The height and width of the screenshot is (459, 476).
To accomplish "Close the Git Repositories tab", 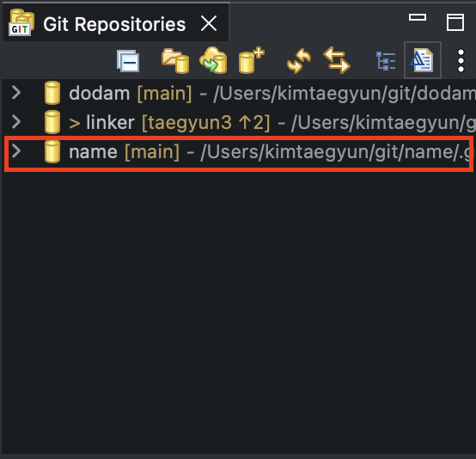I will coord(209,24).
